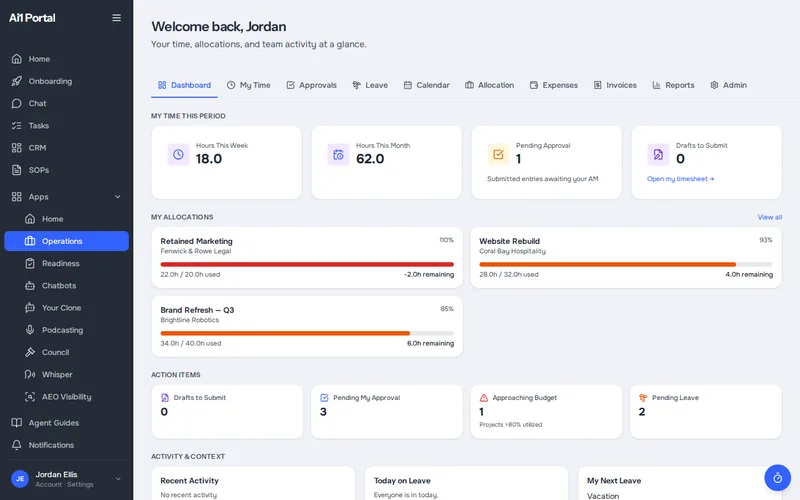Click the Pending Approval checkbox icon
The height and width of the screenshot is (500, 800).
click(498, 154)
